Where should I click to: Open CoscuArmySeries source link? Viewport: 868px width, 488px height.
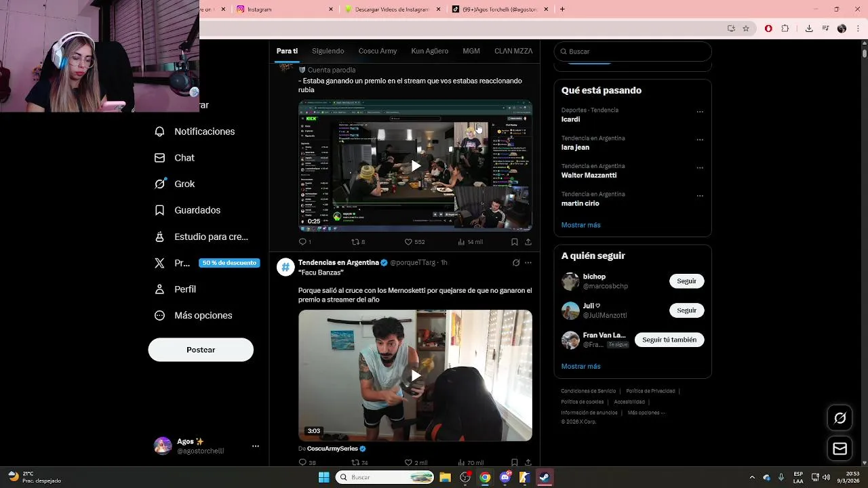[332, 449]
